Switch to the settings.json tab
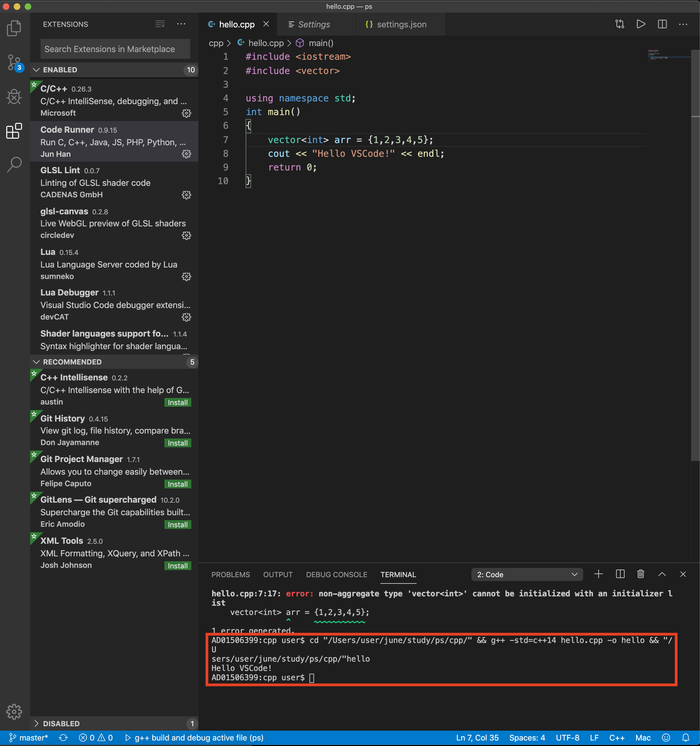 coord(401,24)
